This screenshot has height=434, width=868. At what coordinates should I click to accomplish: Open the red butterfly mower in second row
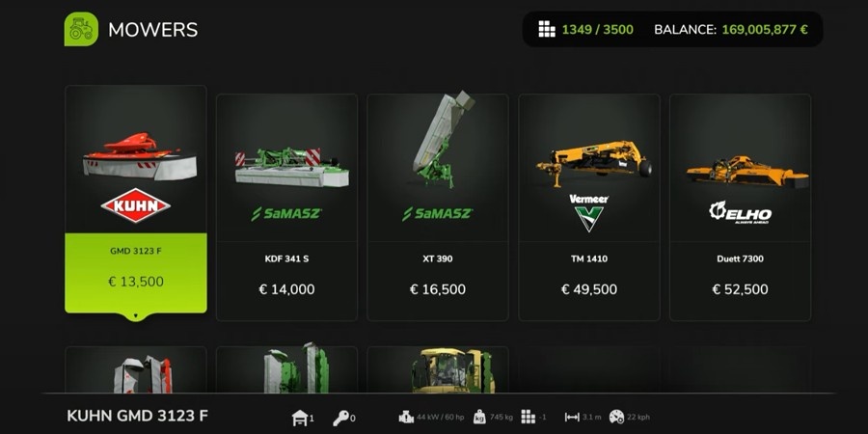(x=136, y=369)
